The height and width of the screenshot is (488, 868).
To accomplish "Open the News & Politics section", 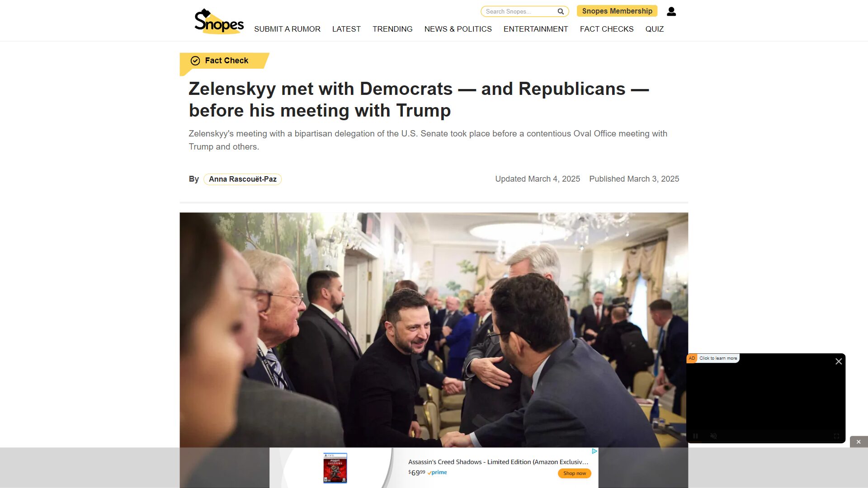I will click(458, 29).
